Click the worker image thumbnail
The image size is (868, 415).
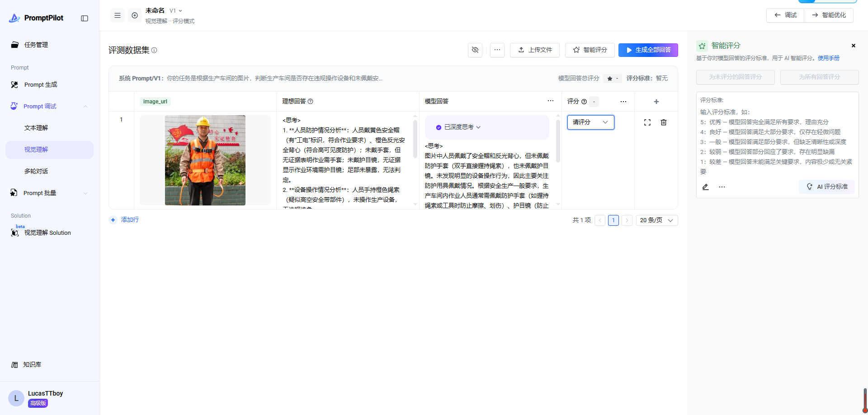coord(205,160)
